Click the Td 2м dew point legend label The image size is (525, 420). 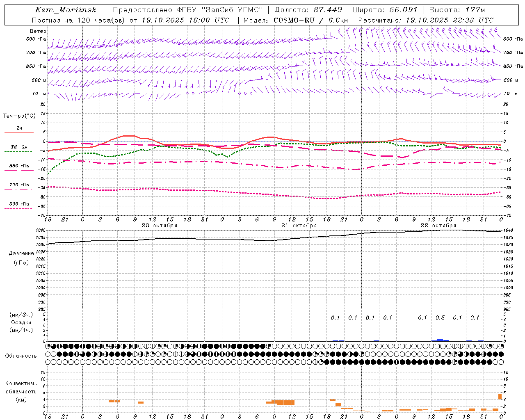click(19, 147)
